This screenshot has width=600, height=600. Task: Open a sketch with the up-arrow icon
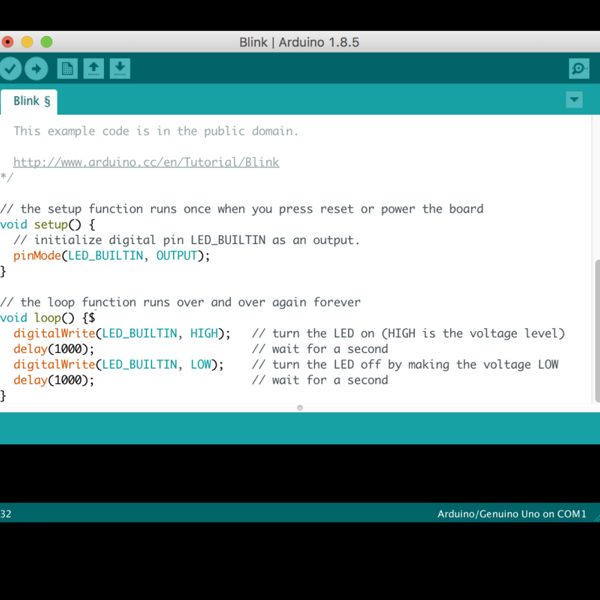point(93,68)
